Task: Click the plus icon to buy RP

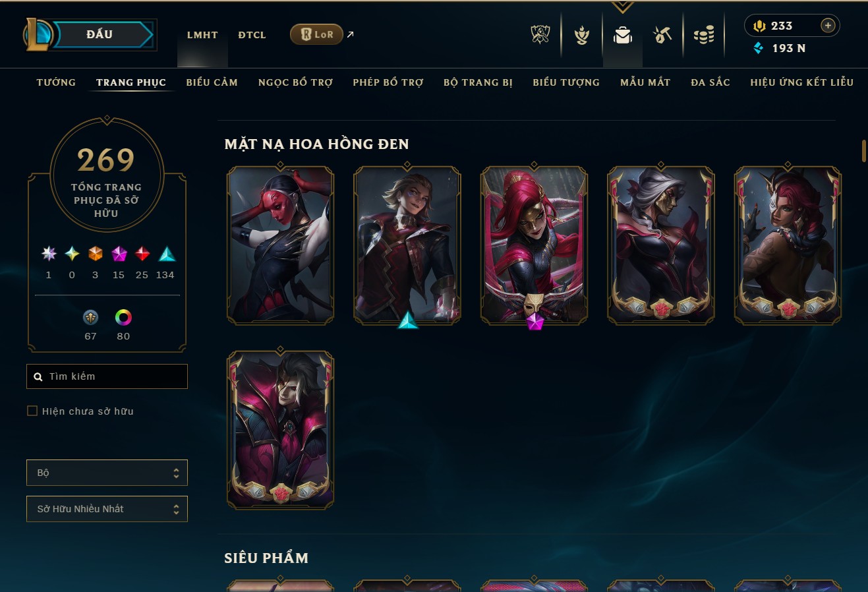Action: (828, 26)
